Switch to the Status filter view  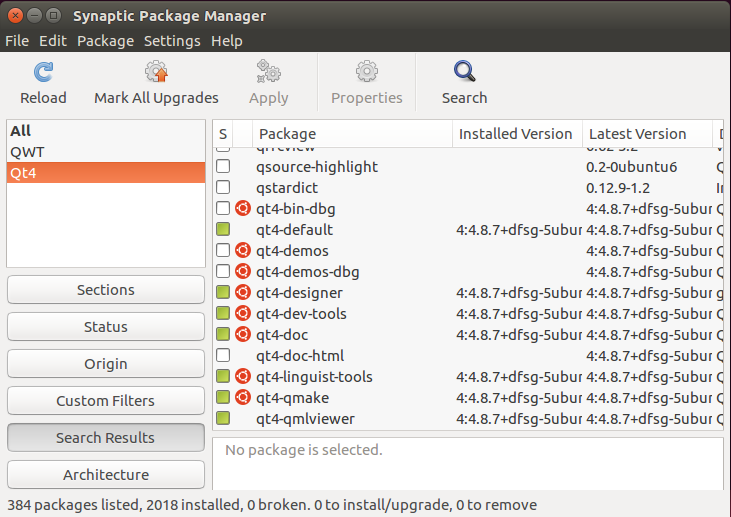pos(106,326)
